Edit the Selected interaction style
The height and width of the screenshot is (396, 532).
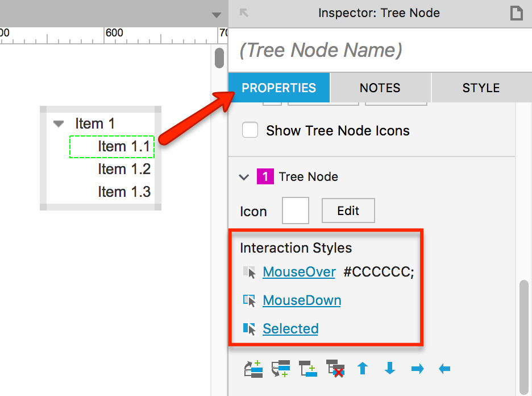(290, 328)
